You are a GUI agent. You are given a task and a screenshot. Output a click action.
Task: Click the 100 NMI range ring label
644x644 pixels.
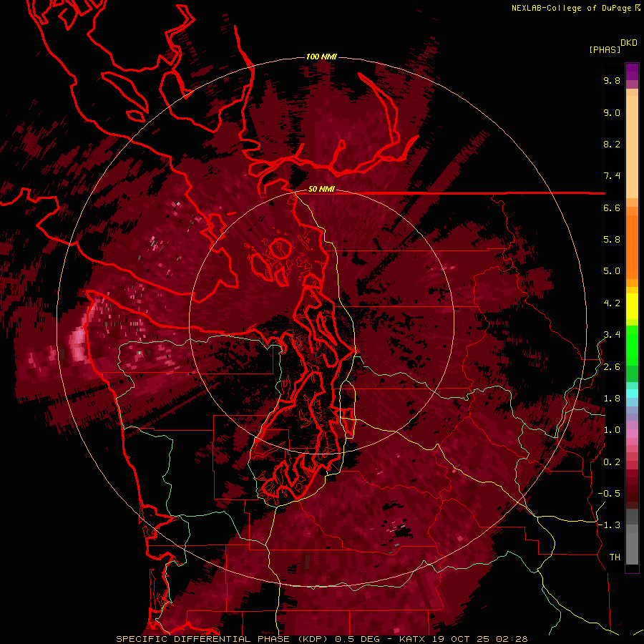(321, 57)
